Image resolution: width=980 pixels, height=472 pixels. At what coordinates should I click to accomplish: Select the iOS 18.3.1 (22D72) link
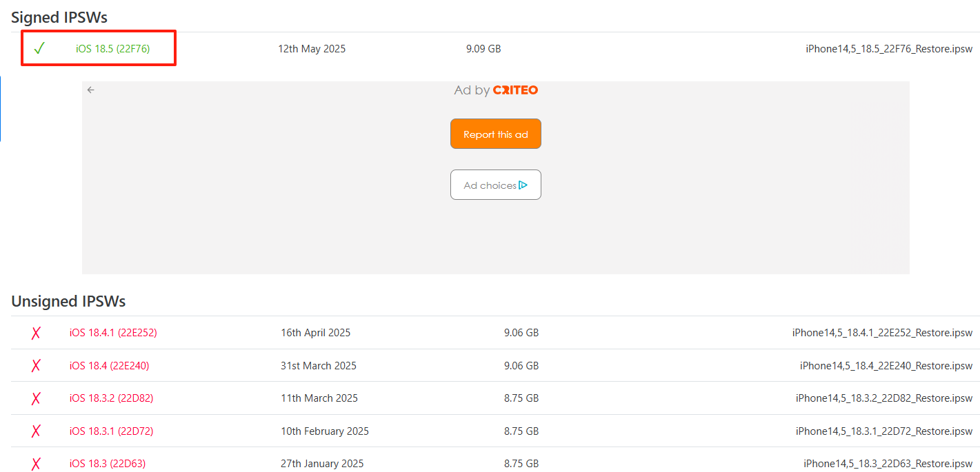[111, 431]
